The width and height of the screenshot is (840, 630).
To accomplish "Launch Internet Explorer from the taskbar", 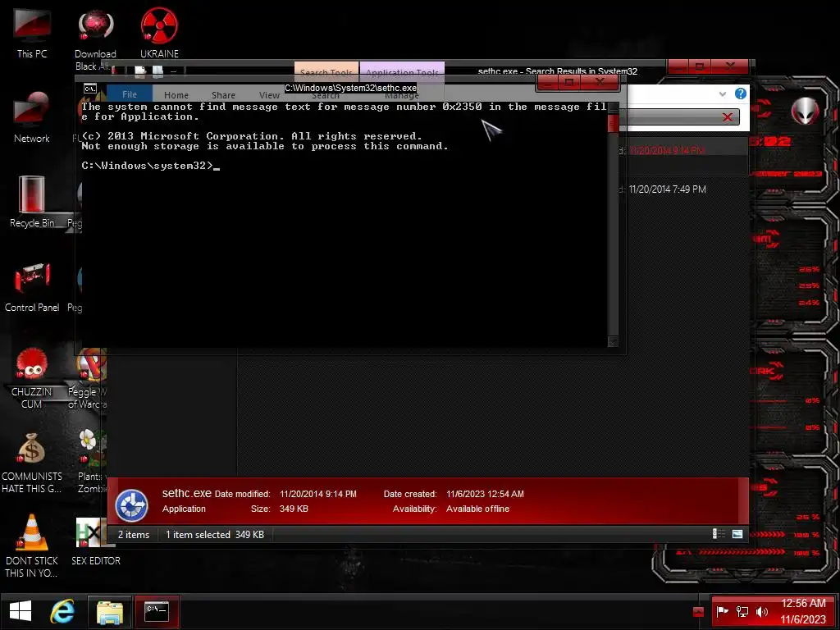I will [62, 611].
